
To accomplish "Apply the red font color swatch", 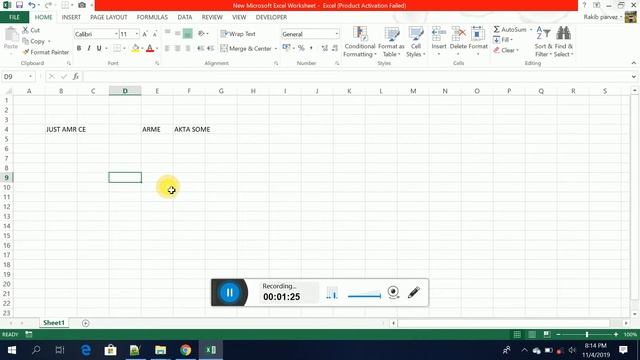I will point(150,49).
